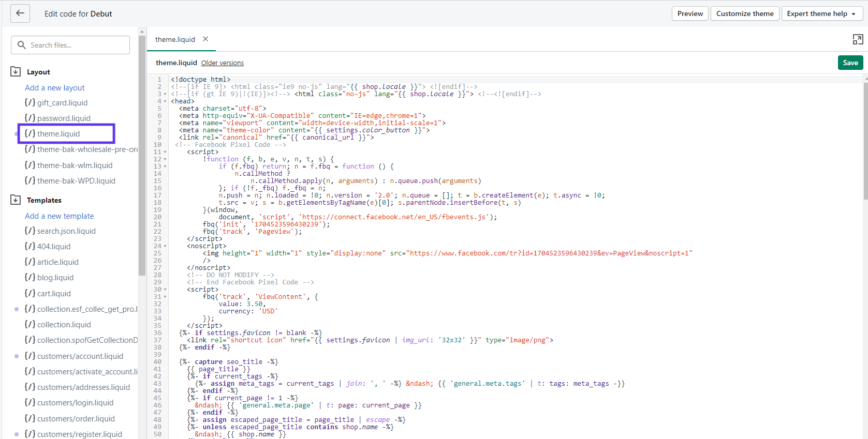The width and height of the screenshot is (868, 439).
Task: Open cart.liquid template
Action: point(48,294)
